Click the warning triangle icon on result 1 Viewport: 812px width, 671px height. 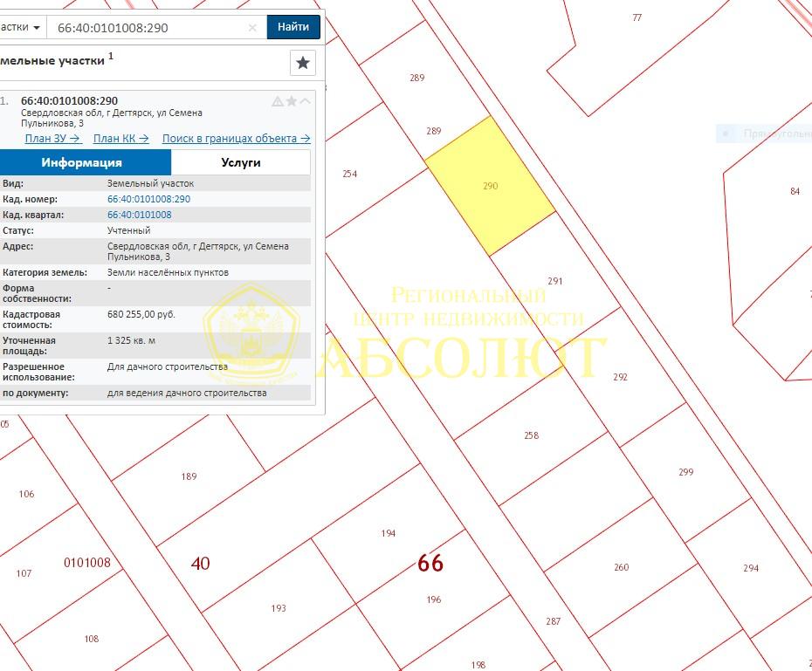[x=278, y=101]
